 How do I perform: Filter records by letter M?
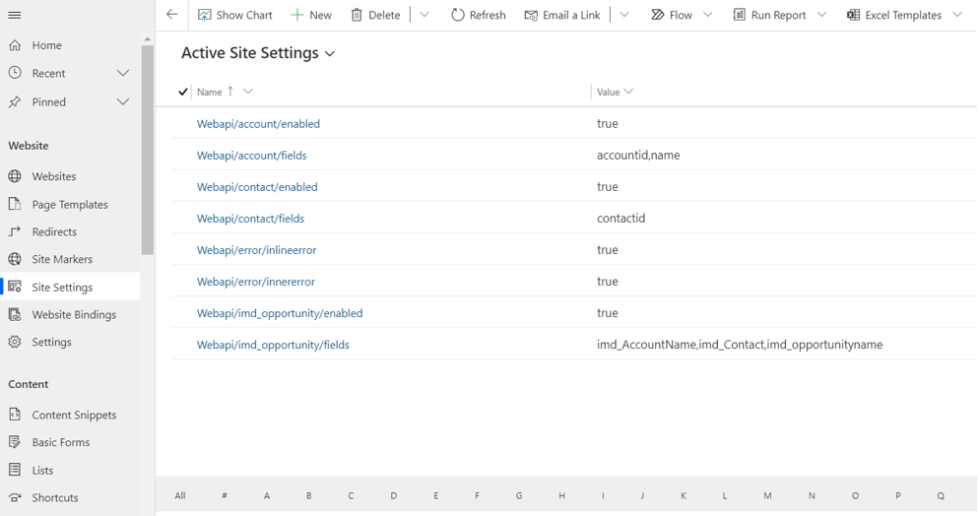(767, 495)
